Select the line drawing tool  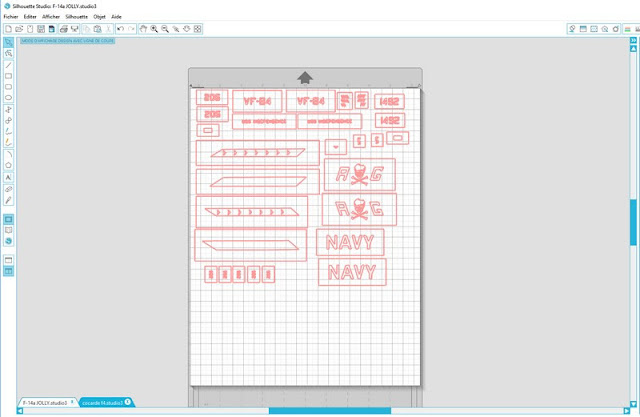(x=9, y=65)
